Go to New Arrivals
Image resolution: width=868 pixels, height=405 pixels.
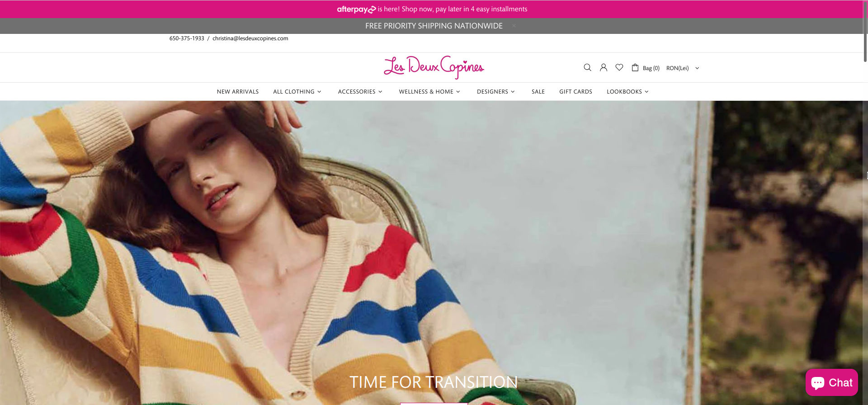pyautogui.click(x=238, y=92)
